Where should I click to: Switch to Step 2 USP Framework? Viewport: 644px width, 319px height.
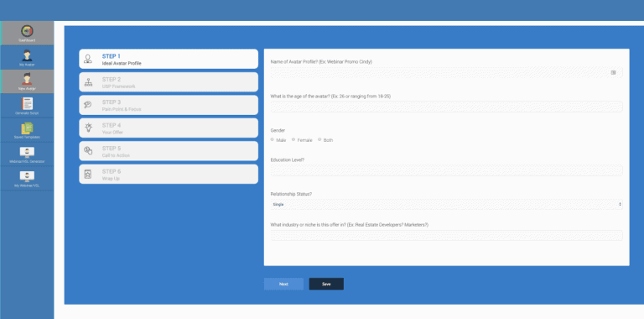169,82
